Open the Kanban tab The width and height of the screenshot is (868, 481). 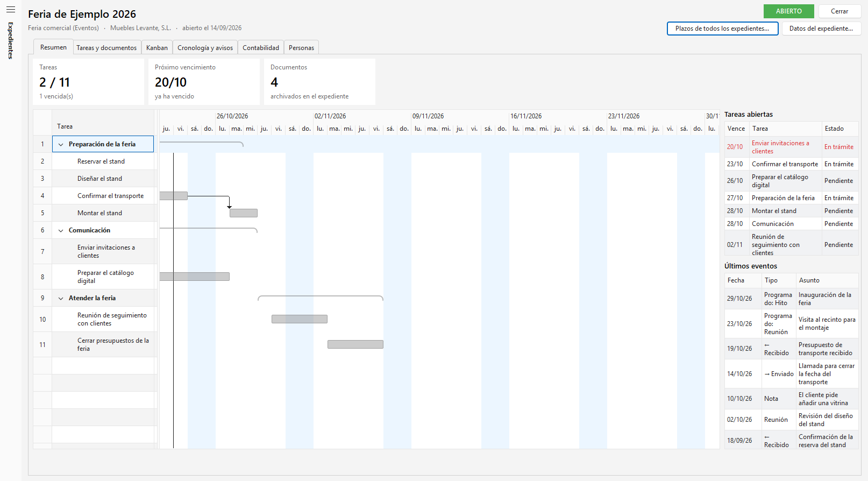click(x=157, y=48)
